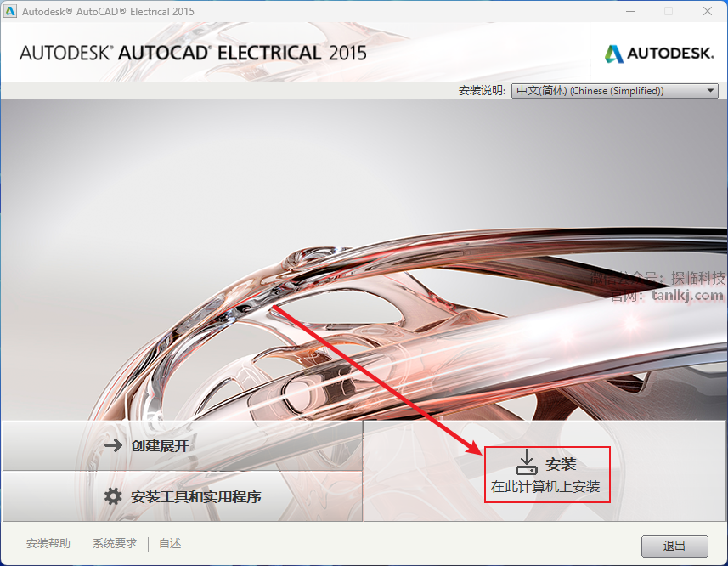Open the 安装帮助 link
Image resolution: width=728 pixels, height=566 pixels.
tap(48, 543)
